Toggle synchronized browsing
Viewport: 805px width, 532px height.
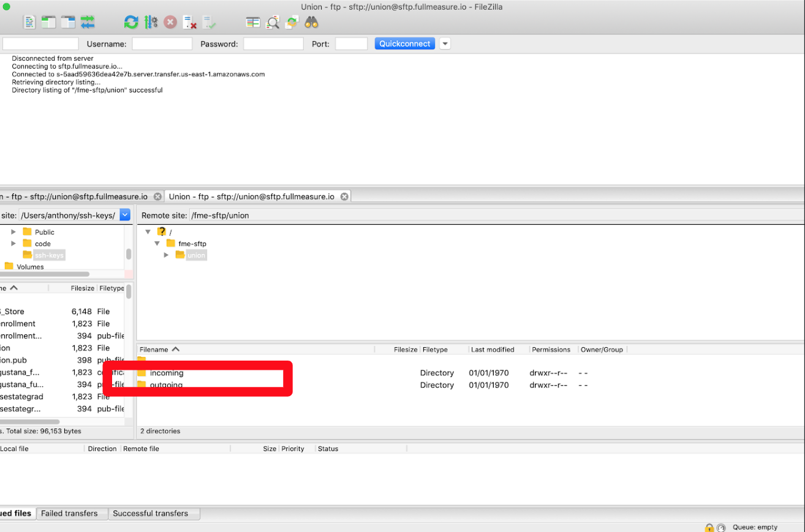pos(292,21)
